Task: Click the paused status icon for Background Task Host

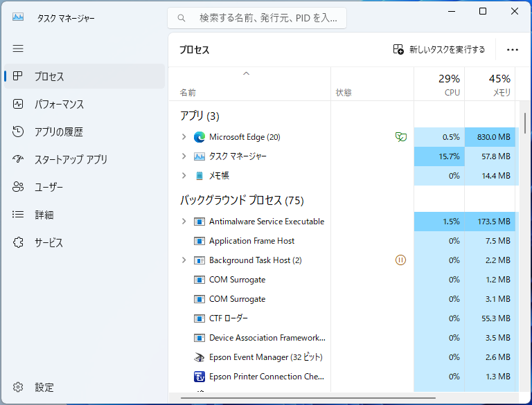Action: pos(400,260)
